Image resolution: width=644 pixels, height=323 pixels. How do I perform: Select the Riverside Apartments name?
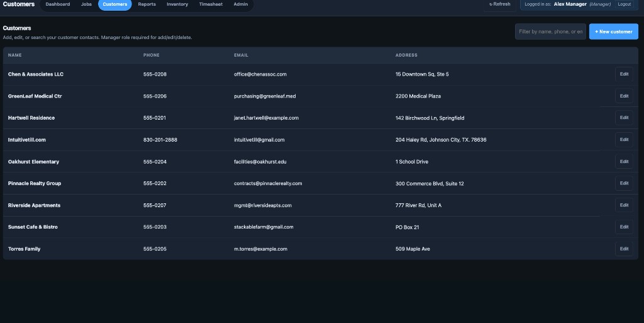pyautogui.click(x=34, y=205)
